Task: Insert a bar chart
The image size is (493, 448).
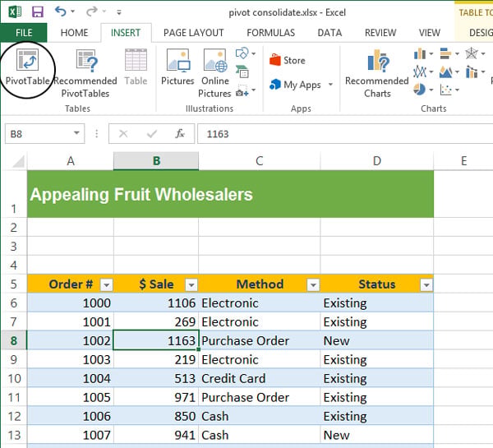Action: [x=445, y=53]
